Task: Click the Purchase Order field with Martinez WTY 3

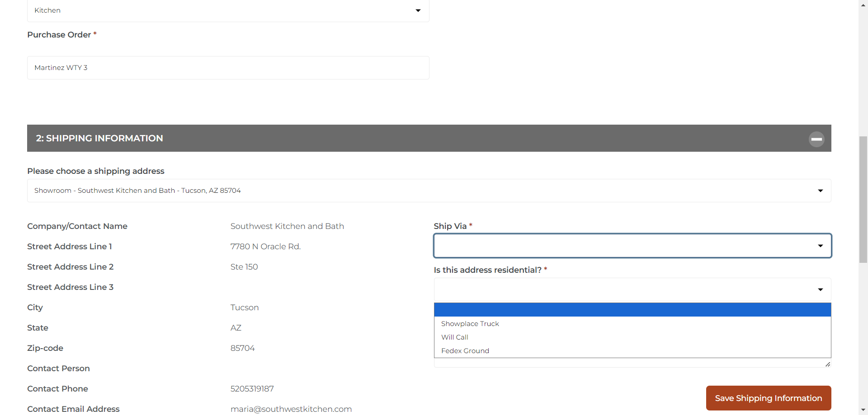Action: pos(228,68)
